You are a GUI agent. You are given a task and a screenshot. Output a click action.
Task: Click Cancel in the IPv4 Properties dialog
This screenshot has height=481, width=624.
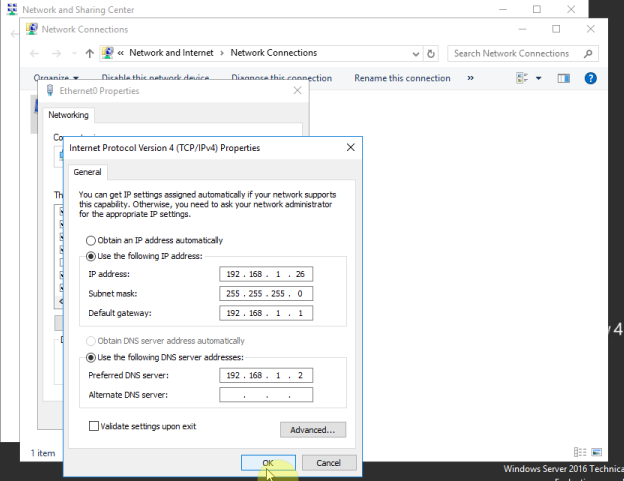coord(329,463)
